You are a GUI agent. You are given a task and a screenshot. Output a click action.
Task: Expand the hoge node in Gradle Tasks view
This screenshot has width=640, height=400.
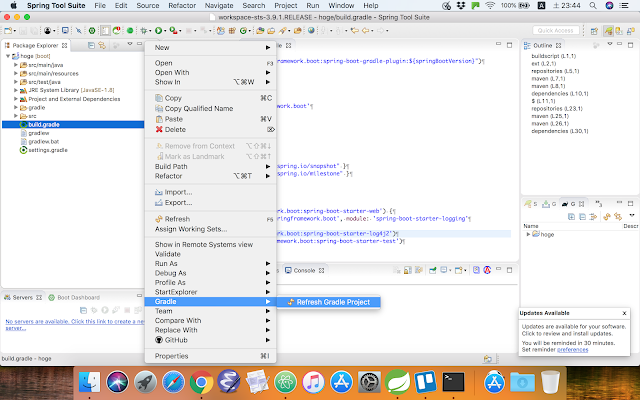point(528,234)
